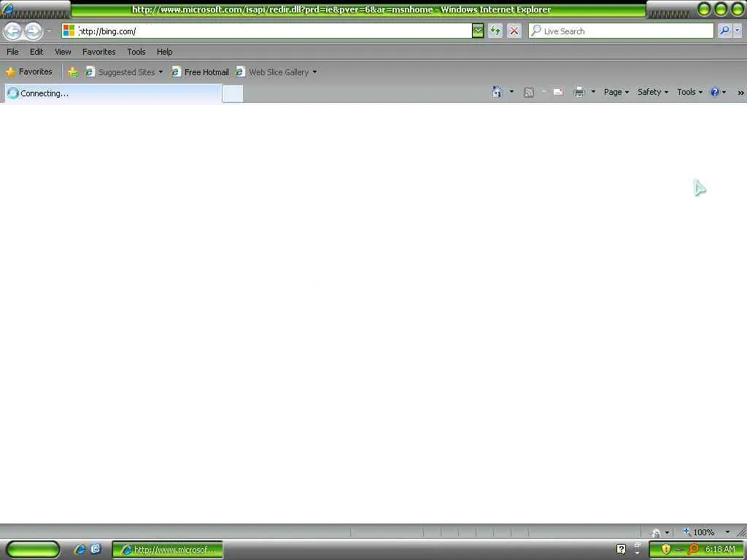Select the Connecting... tab

coord(113,93)
